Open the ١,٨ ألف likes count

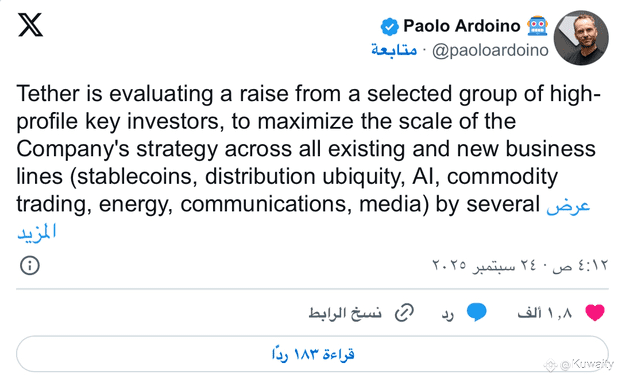tap(545, 313)
